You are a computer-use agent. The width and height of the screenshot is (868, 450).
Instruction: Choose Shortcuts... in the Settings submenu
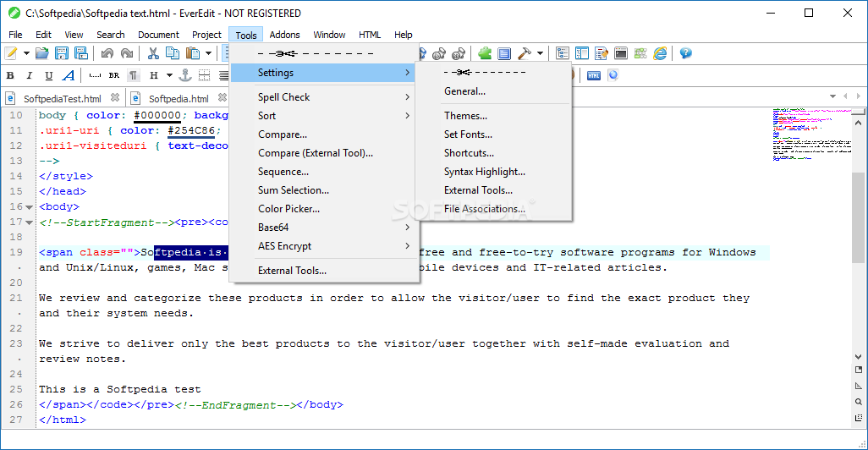pos(494,153)
